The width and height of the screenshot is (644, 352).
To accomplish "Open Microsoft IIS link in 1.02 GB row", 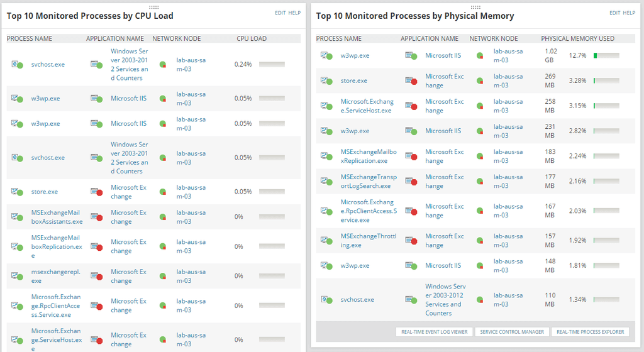I will (443, 55).
